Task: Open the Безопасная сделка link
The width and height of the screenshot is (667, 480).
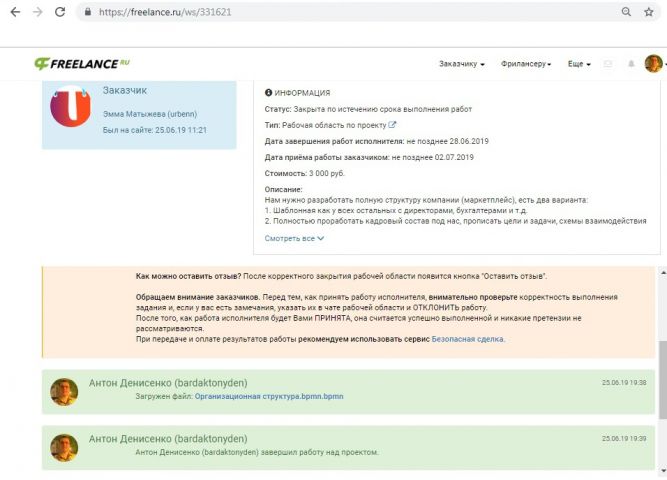Action: pyautogui.click(x=467, y=339)
